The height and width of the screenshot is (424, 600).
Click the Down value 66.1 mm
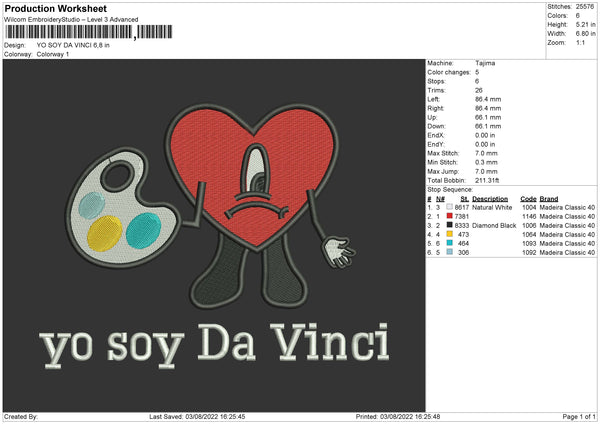tap(488, 126)
